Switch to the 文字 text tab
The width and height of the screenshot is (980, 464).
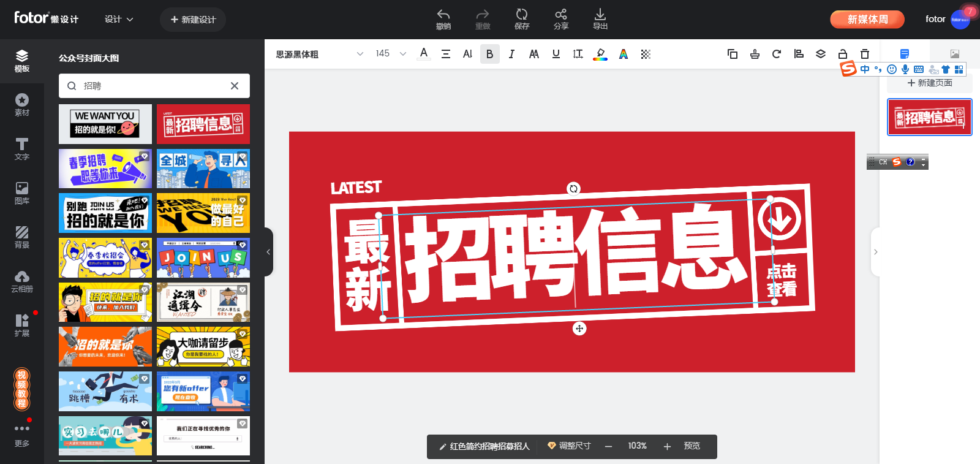22,149
